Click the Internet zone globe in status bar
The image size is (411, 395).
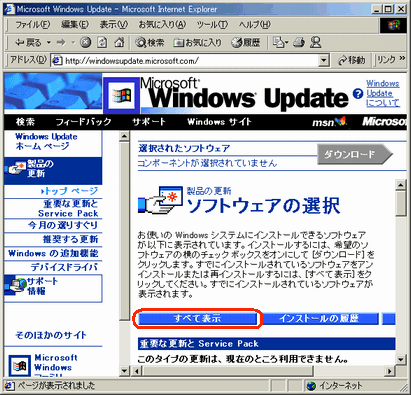tap(311, 386)
